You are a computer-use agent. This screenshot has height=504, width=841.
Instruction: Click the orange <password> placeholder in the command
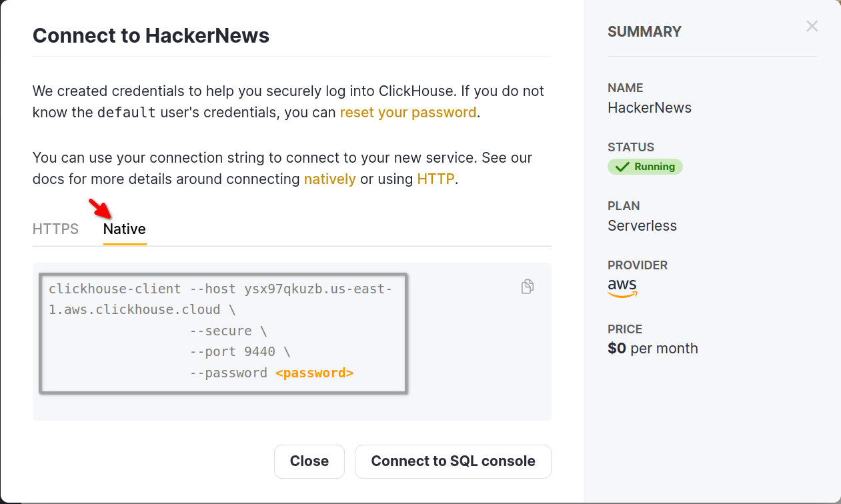314,373
